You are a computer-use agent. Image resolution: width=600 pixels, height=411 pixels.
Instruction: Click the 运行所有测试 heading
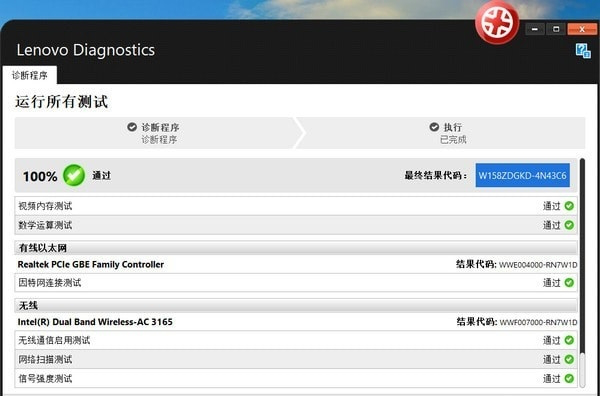pos(62,102)
